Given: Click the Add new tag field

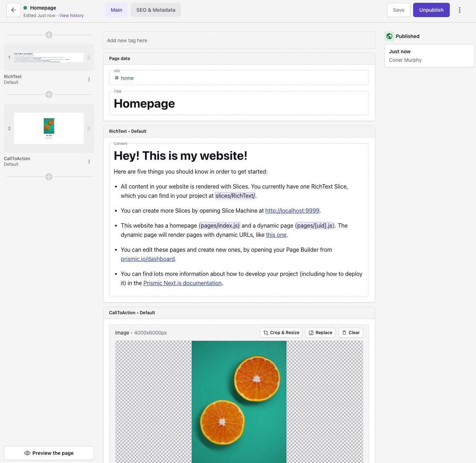Looking at the screenshot, I should [x=239, y=40].
